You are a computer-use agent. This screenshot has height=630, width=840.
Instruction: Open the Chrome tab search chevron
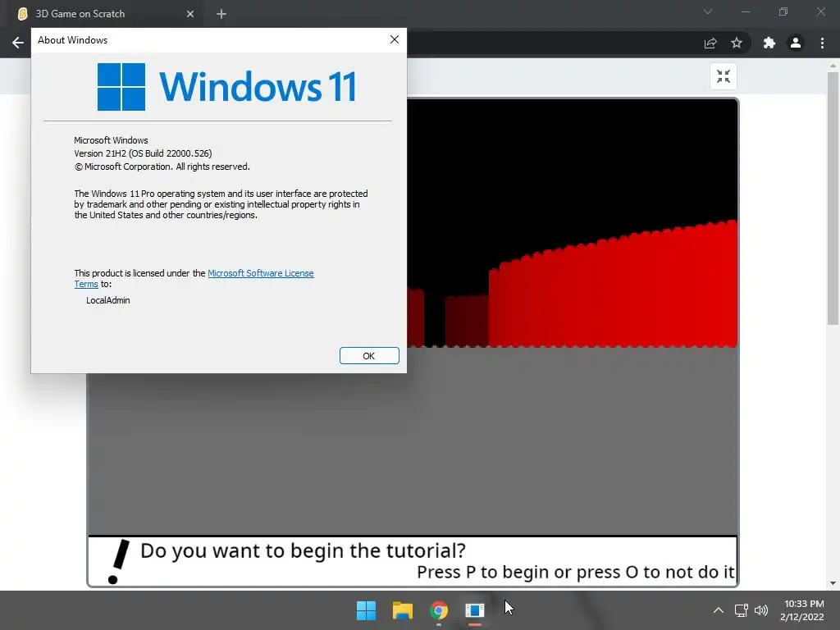pyautogui.click(x=708, y=11)
